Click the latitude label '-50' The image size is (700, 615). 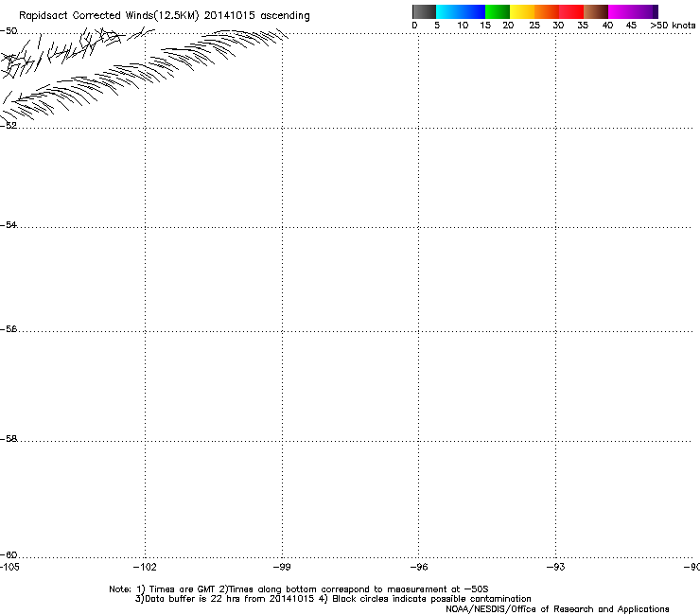9,31
